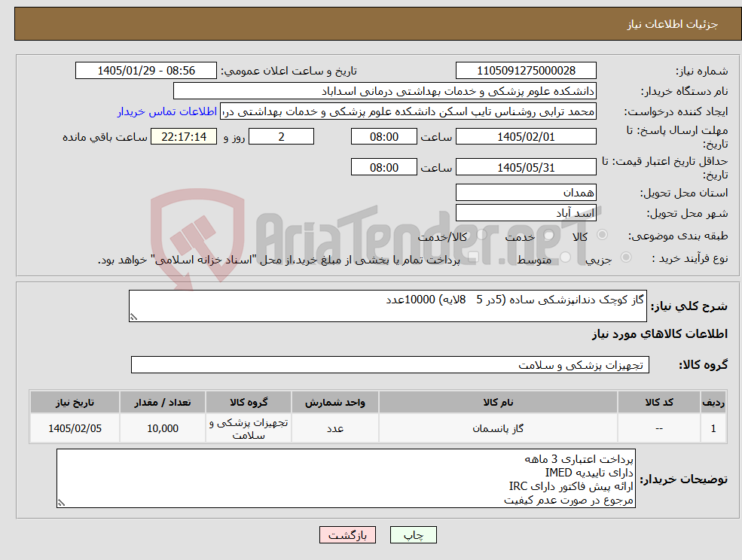Click the response deadline date 1405/02/01 field
Screen dimensions: 742x560
(526, 137)
